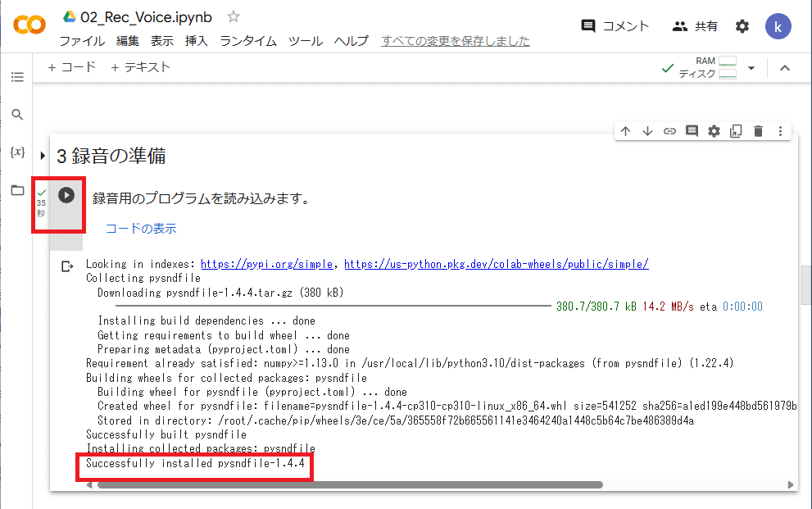This screenshot has width=812, height=509.
Task: Open notebook settings gear in header
Action: (x=742, y=26)
